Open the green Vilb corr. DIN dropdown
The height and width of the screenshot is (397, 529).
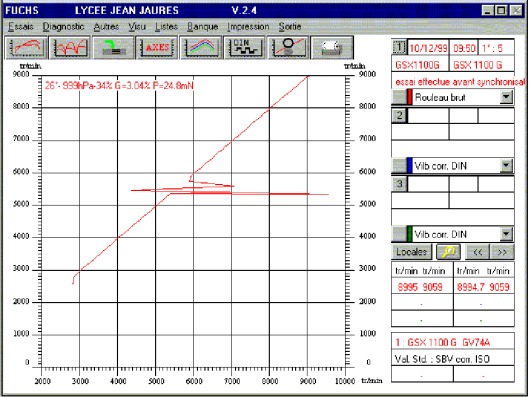[x=506, y=234]
